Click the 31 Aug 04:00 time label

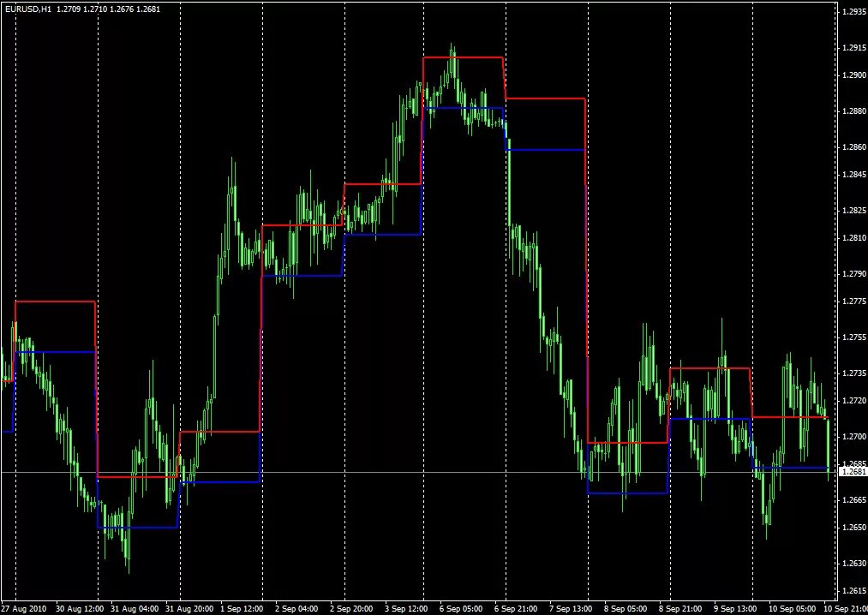[x=135, y=609]
